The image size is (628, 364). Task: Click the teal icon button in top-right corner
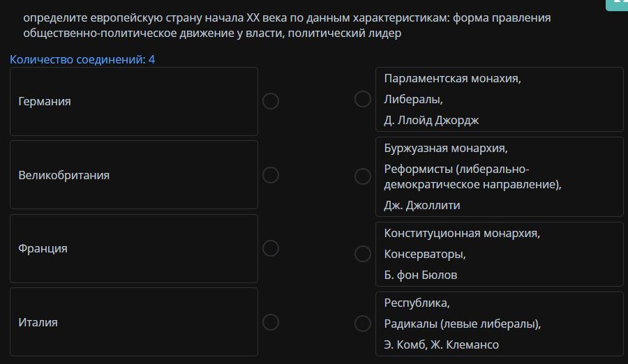tap(618, 4)
